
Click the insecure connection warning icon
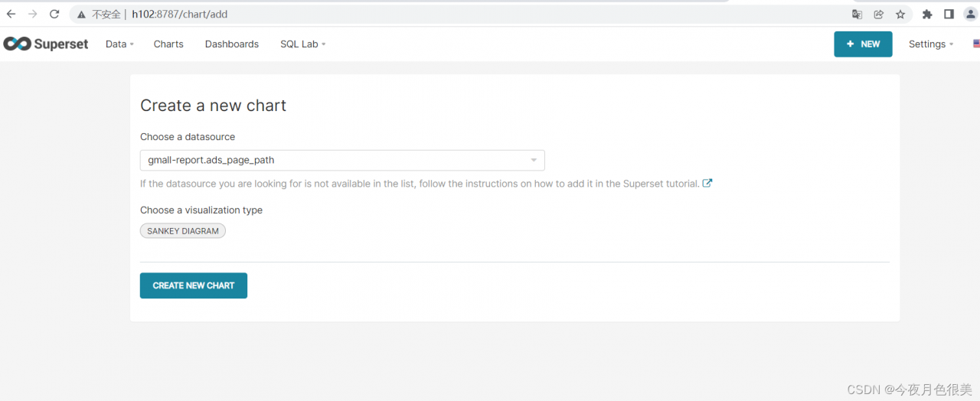click(81, 15)
